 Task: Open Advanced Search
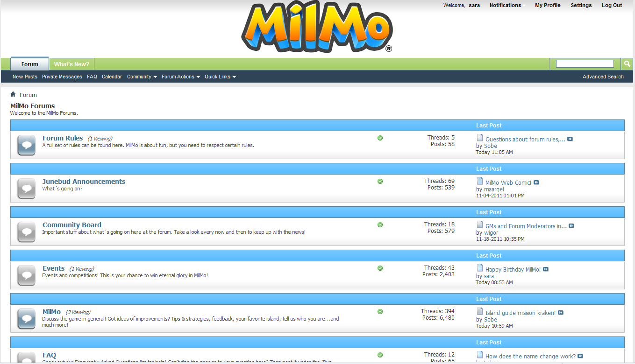[x=603, y=77]
